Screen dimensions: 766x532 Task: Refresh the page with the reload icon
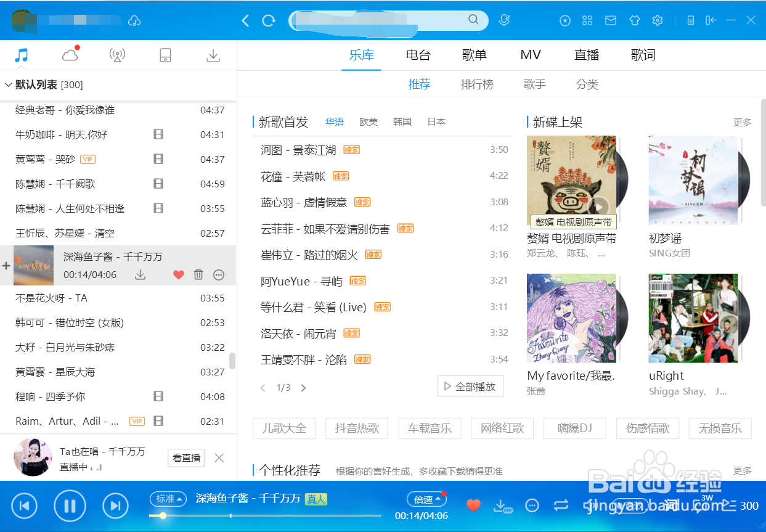[x=269, y=21]
